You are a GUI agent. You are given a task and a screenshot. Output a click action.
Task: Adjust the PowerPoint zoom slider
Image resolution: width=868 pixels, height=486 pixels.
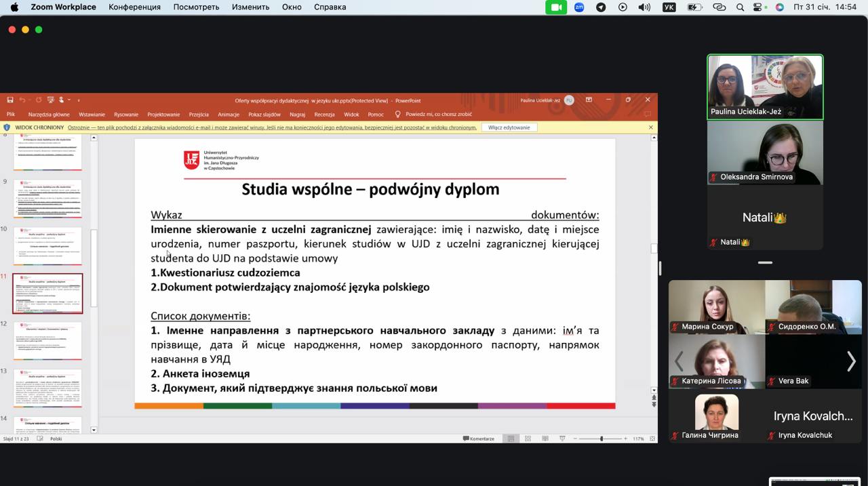[601, 439]
